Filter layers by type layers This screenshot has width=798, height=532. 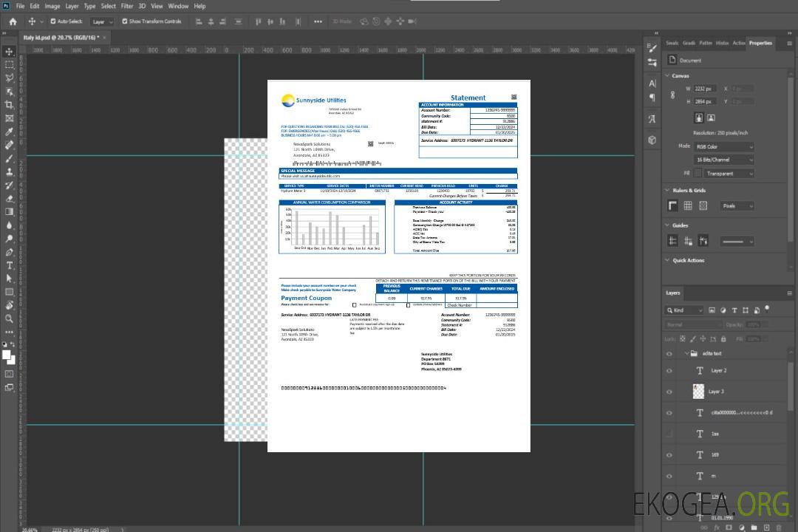pos(734,310)
